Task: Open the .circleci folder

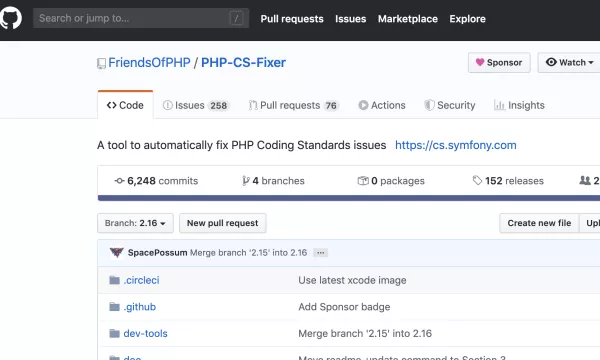Action: click(x=141, y=280)
